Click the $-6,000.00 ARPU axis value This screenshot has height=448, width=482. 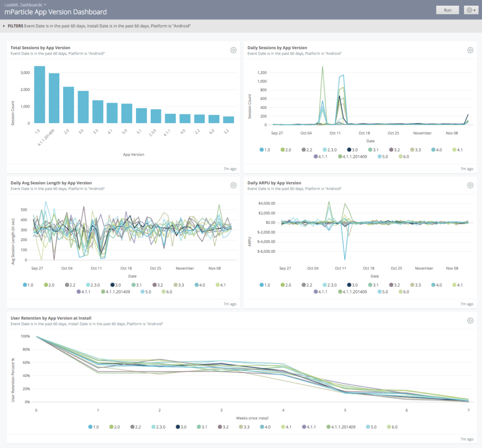click(x=266, y=251)
